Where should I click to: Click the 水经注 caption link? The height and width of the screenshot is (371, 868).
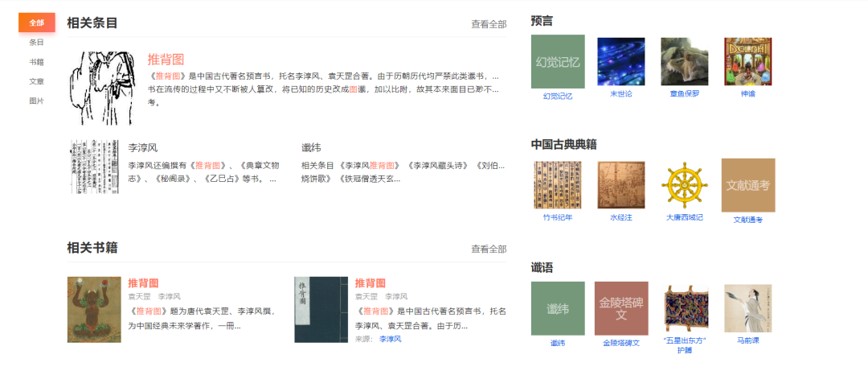621,217
